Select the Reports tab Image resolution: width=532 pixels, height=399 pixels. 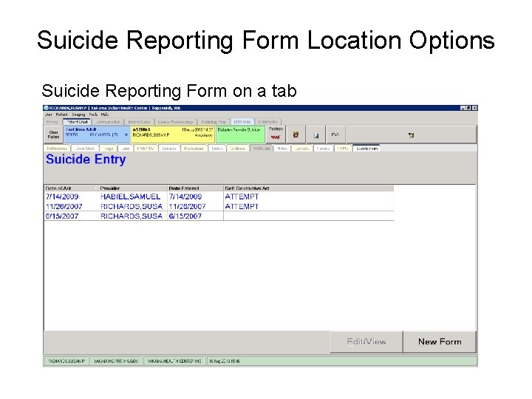(x=323, y=149)
